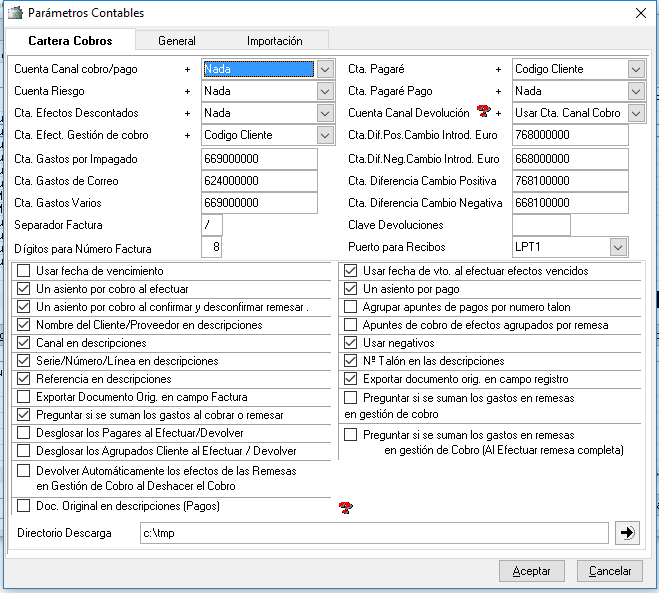Toggle Nº Talón en las descripciones
659x593 pixels.
coord(351,361)
